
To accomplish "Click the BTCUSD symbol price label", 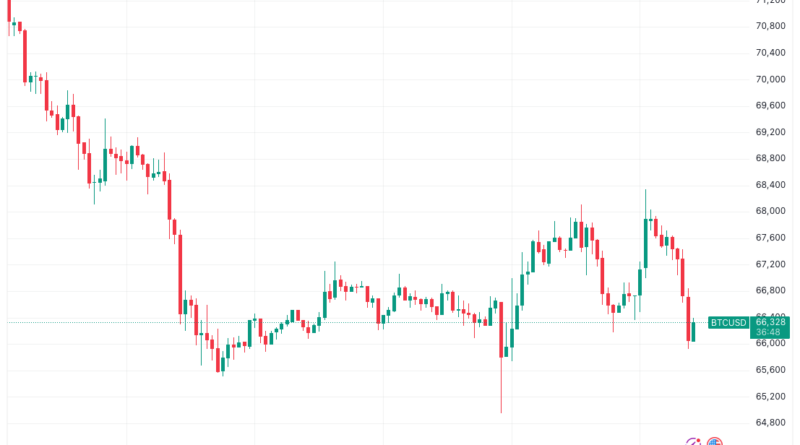I will coord(728,322).
